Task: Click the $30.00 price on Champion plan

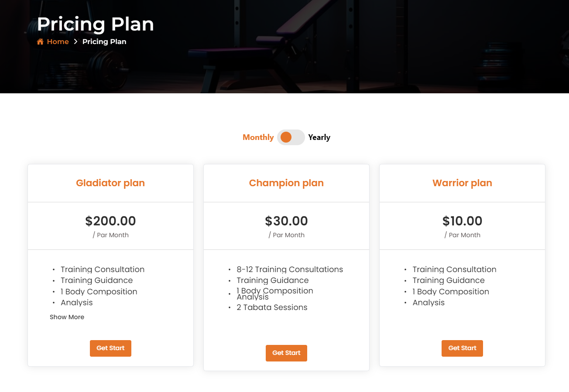Action: coord(286,221)
